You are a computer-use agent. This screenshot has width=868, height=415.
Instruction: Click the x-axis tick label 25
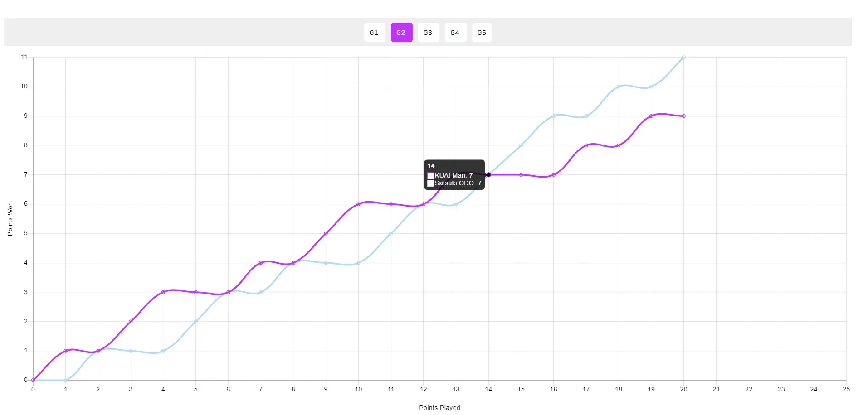click(x=846, y=389)
